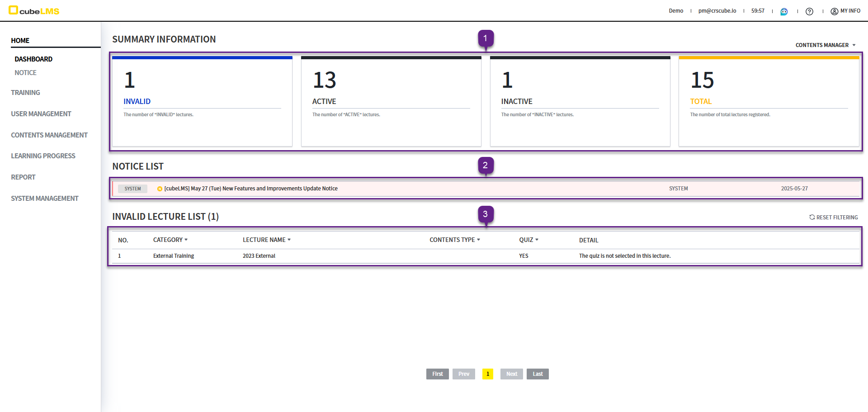This screenshot has height=412, width=868.
Task: Select the 2023 External lecture row
Action: (259, 256)
